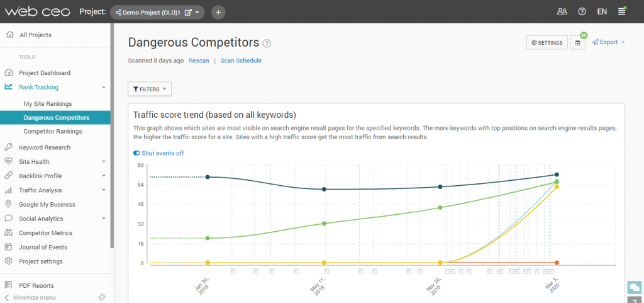Open the calendar events button with badge 35
Image resolution: width=644 pixels, height=303 pixels.
tap(577, 42)
